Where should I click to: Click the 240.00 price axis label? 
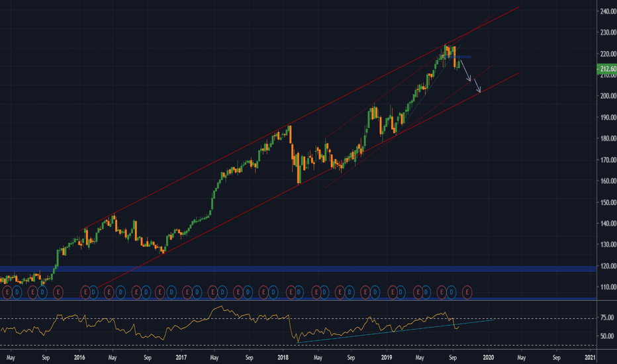click(608, 11)
